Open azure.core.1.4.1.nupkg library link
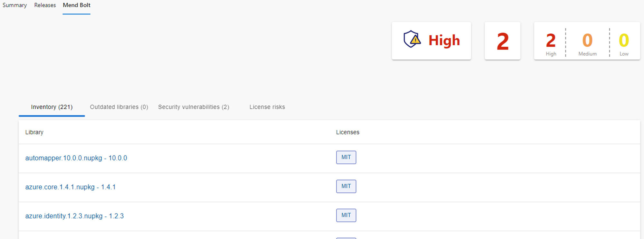 [x=71, y=187]
